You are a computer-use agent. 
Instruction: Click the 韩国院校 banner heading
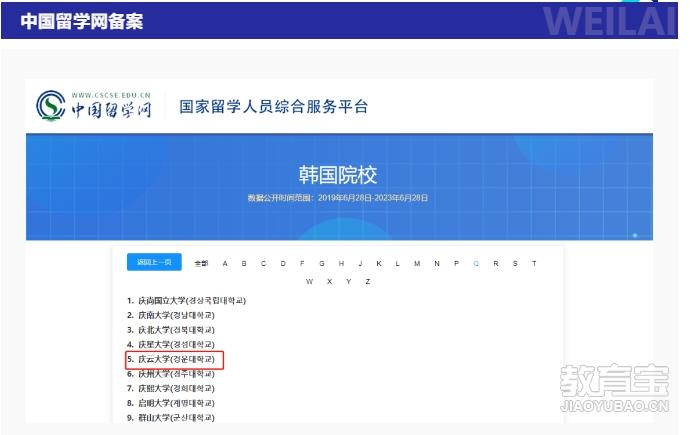pos(338,175)
